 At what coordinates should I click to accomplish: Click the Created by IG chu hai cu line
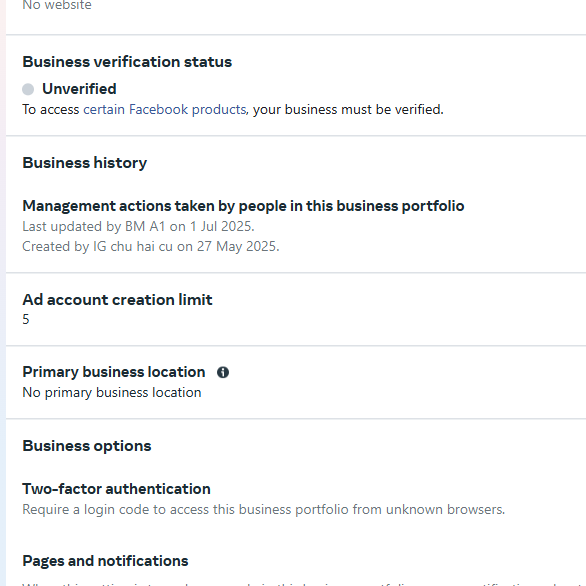click(x=151, y=247)
